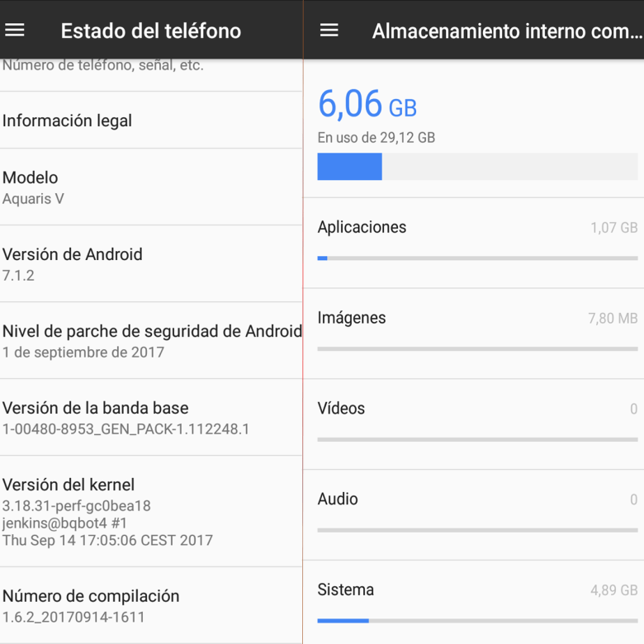Click the Aplicaciones usage progress bar
This screenshot has height=644, width=644.
click(477, 258)
